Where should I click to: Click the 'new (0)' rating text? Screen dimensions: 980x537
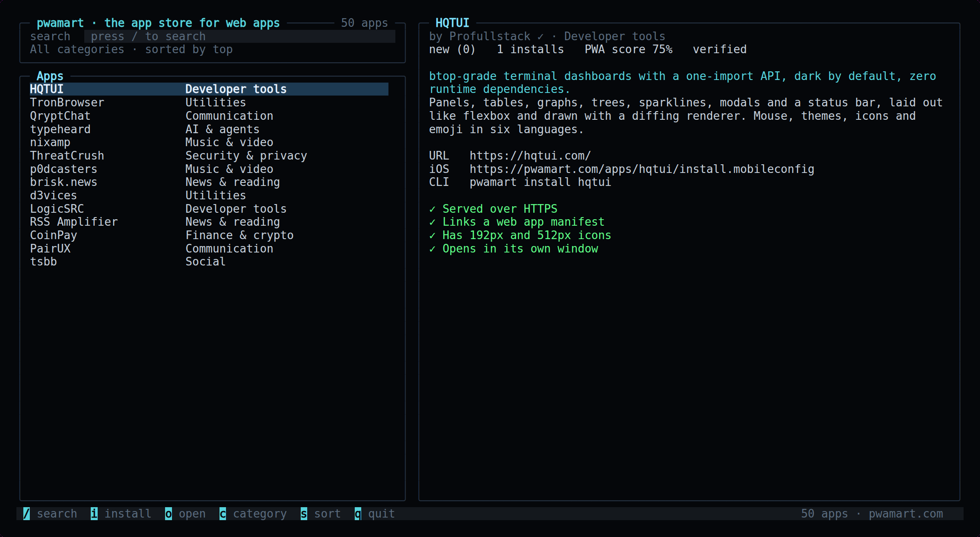coord(452,49)
